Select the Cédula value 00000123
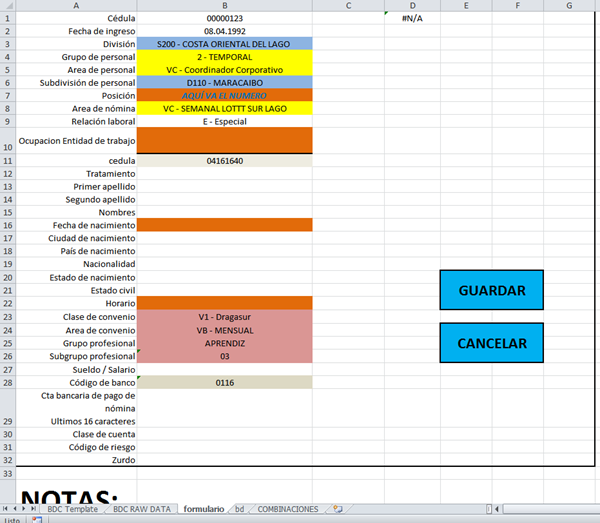This screenshot has width=600, height=523. (225, 18)
